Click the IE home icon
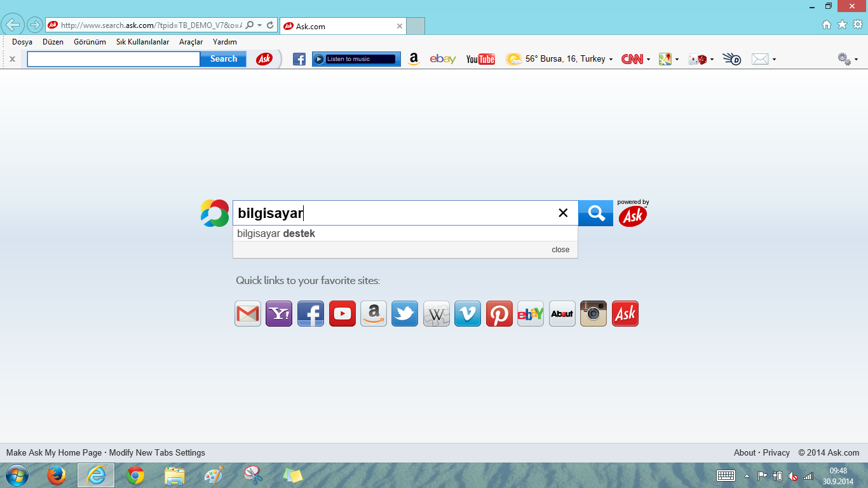Viewport: 868px width, 488px height. pos(827,25)
